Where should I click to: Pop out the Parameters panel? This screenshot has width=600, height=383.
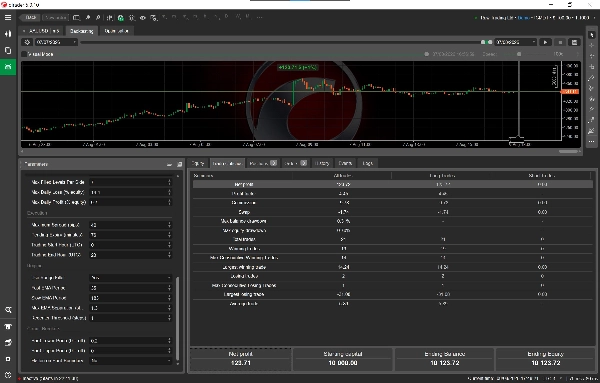pyautogui.click(x=179, y=164)
